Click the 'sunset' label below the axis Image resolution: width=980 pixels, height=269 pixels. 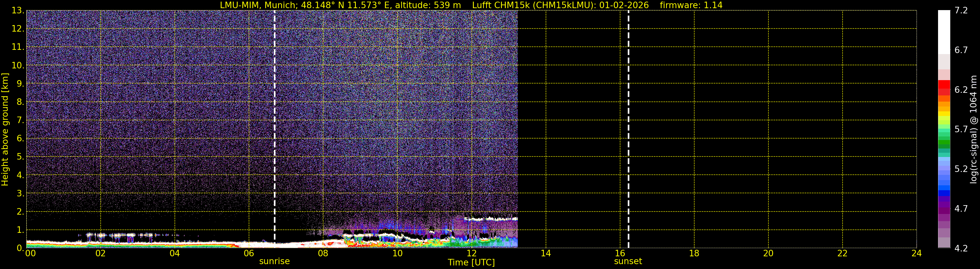click(x=628, y=262)
